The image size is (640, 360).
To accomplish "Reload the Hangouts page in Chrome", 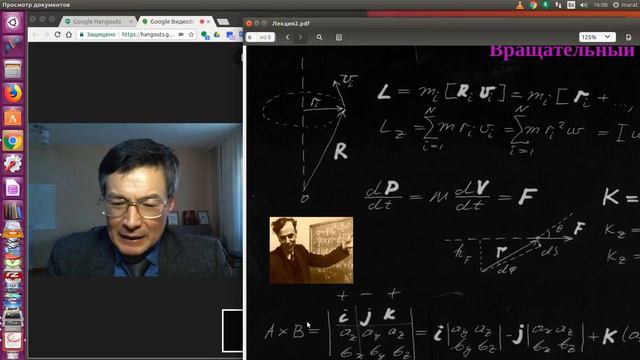I will tap(58, 35).
